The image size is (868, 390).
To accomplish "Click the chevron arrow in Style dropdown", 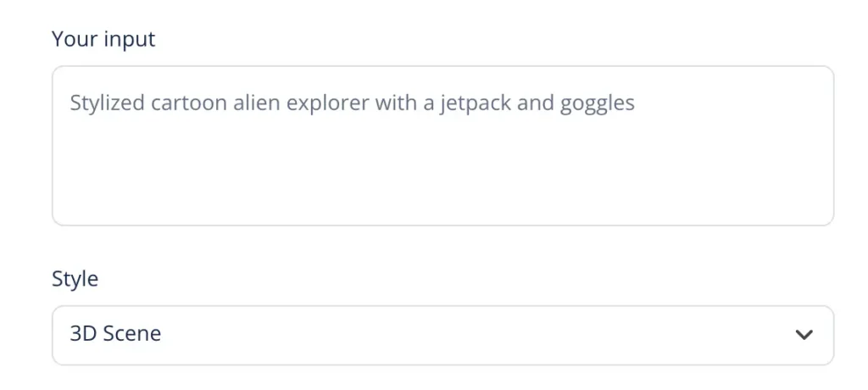I will (x=804, y=335).
